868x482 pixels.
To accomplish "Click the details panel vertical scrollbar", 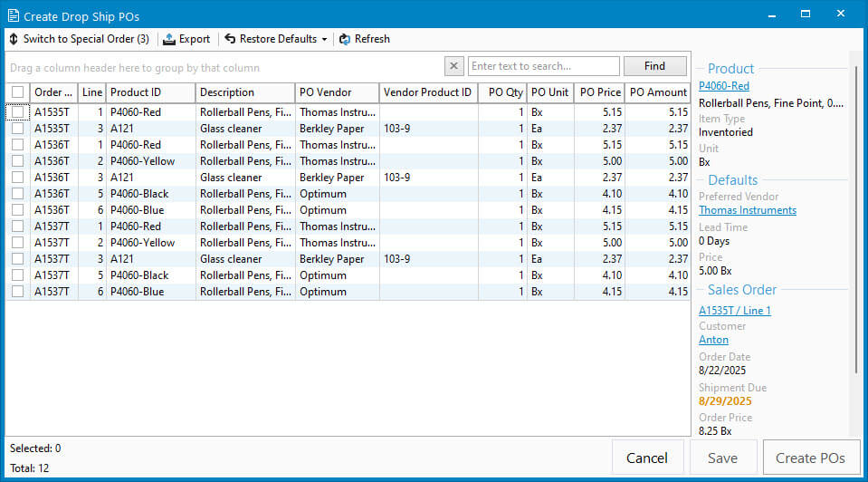I will point(856,219).
